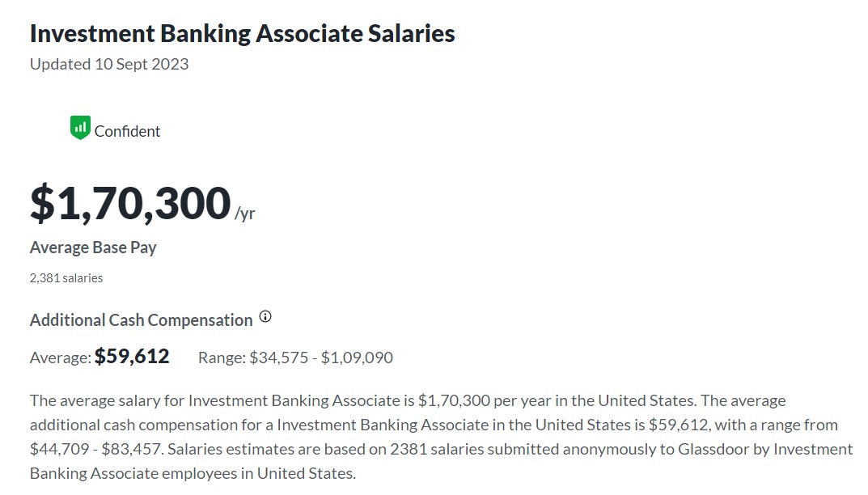Open the Additional Cash Compensation info icon

[x=265, y=317]
